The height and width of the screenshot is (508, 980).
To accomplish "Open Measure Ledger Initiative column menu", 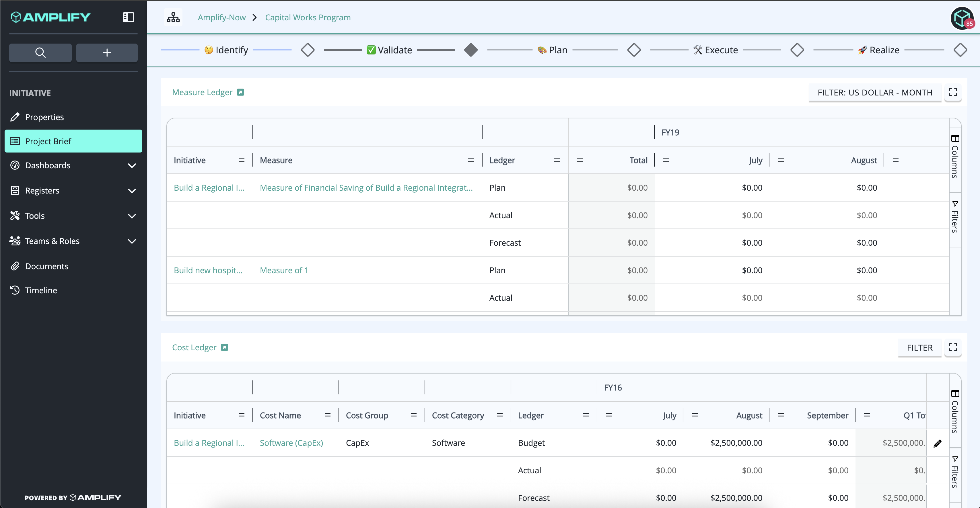I will pyautogui.click(x=242, y=160).
